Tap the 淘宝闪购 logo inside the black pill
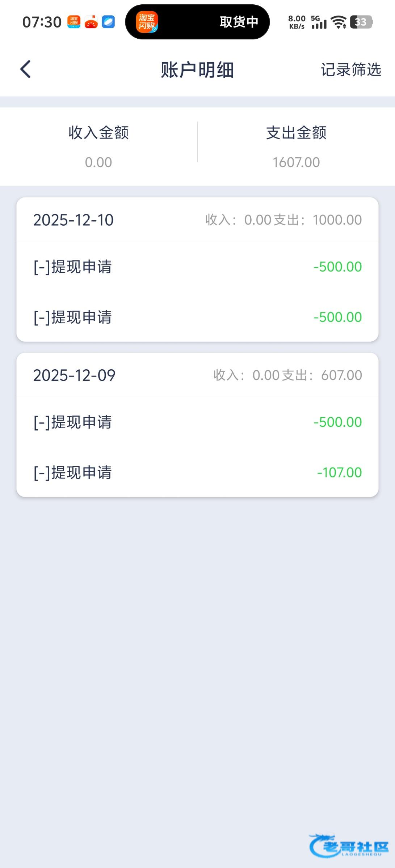Image resolution: width=395 pixels, height=868 pixels. click(147, 22)
